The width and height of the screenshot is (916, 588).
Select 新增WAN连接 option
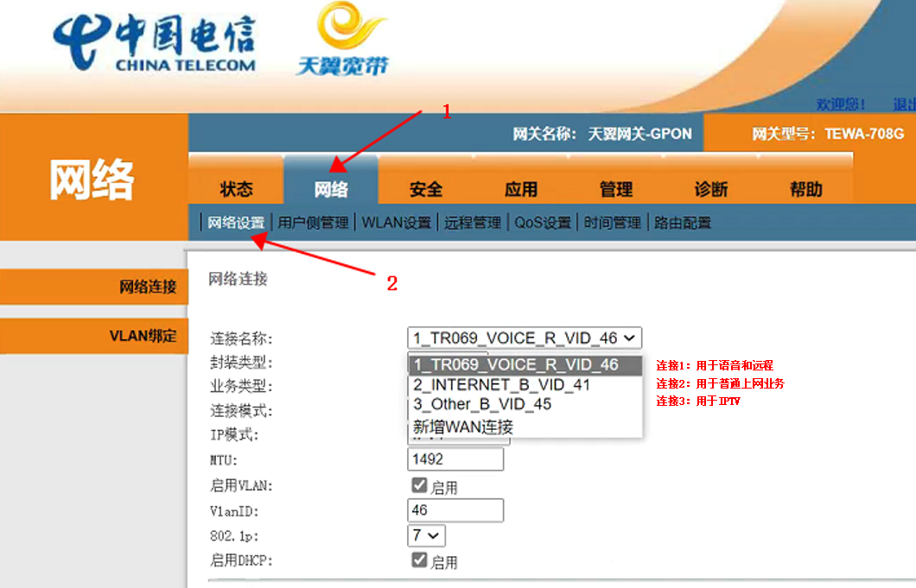[x=463, y=427]
